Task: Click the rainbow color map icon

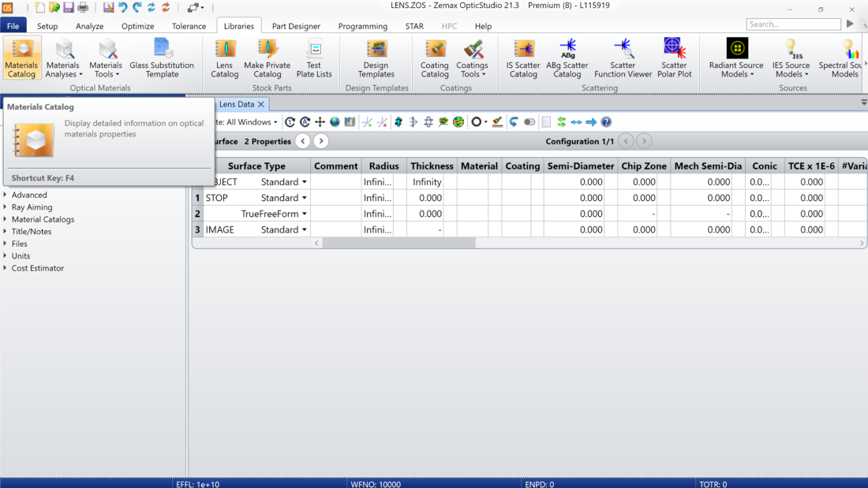Action: point(458,121)
